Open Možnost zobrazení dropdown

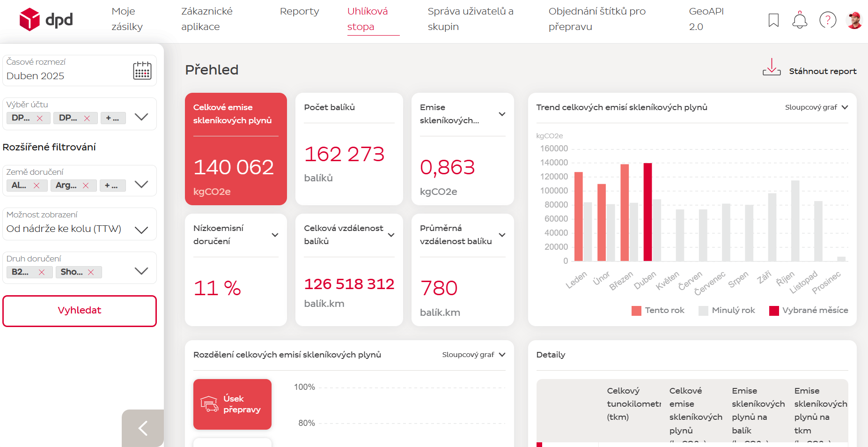pos(141,230)
